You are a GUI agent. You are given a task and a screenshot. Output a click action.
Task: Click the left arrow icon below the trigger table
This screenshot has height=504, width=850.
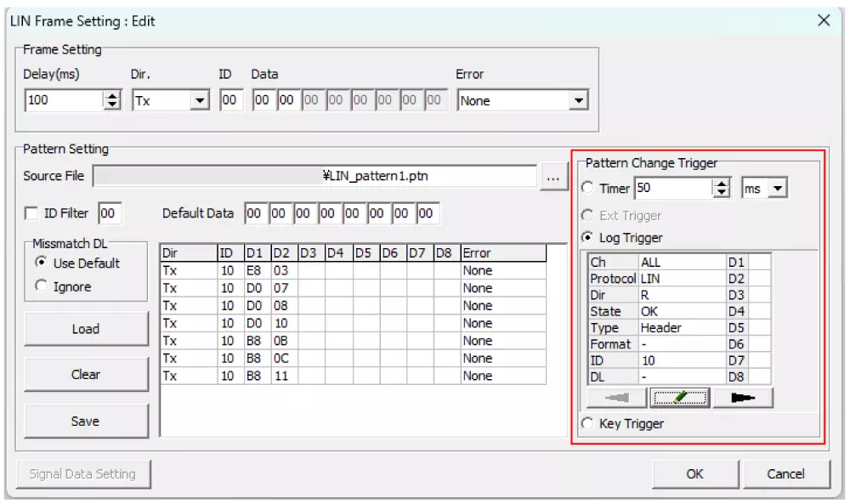tap(615, 397)
